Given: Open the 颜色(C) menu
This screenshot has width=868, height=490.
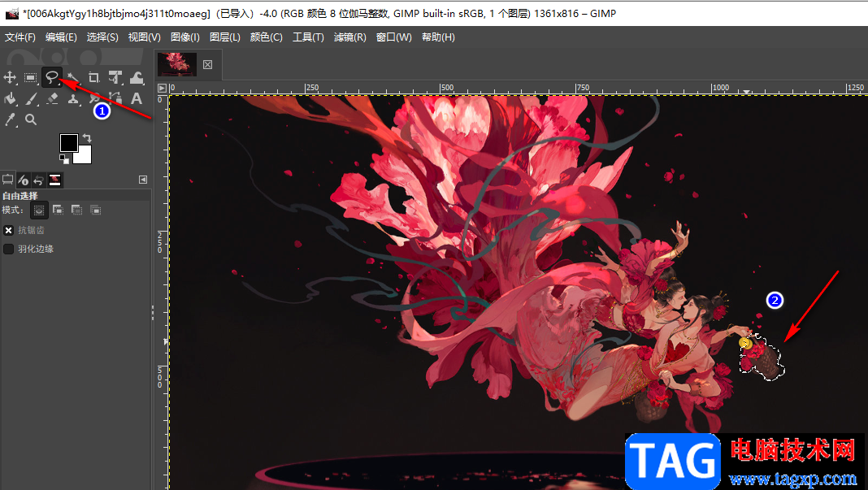Looking at the screenshot, I should point(267,37).
